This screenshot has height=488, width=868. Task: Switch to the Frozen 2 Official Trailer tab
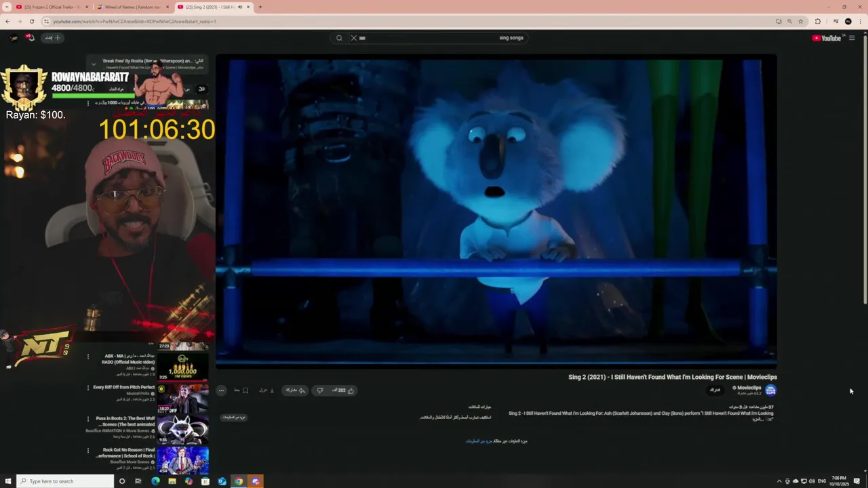(52, 7)
